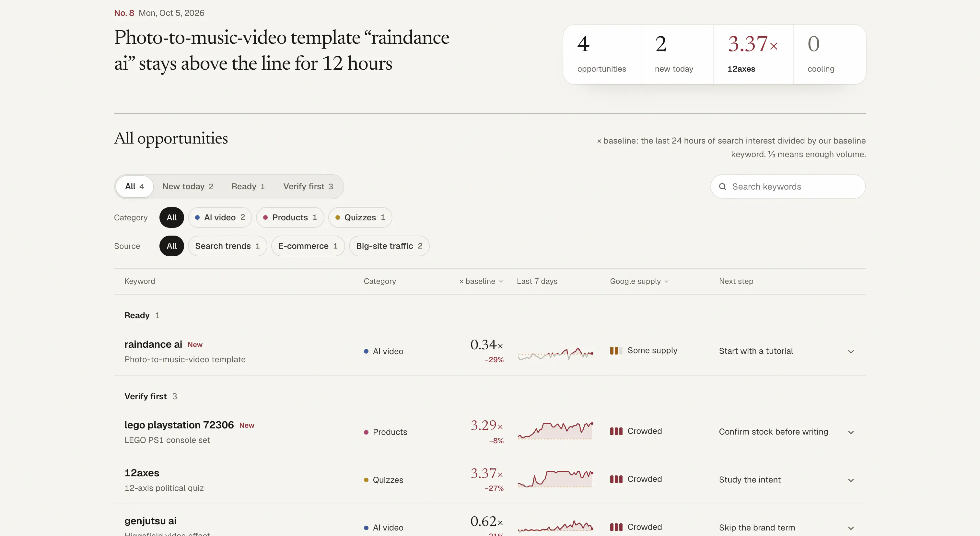Open the 12axes keyword in table
The height and width of the screenshot is (536, 980).
pos(142,473)
